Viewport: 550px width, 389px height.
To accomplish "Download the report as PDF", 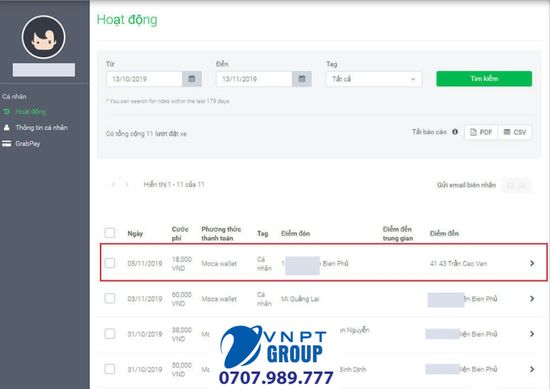I will [481, 132].
